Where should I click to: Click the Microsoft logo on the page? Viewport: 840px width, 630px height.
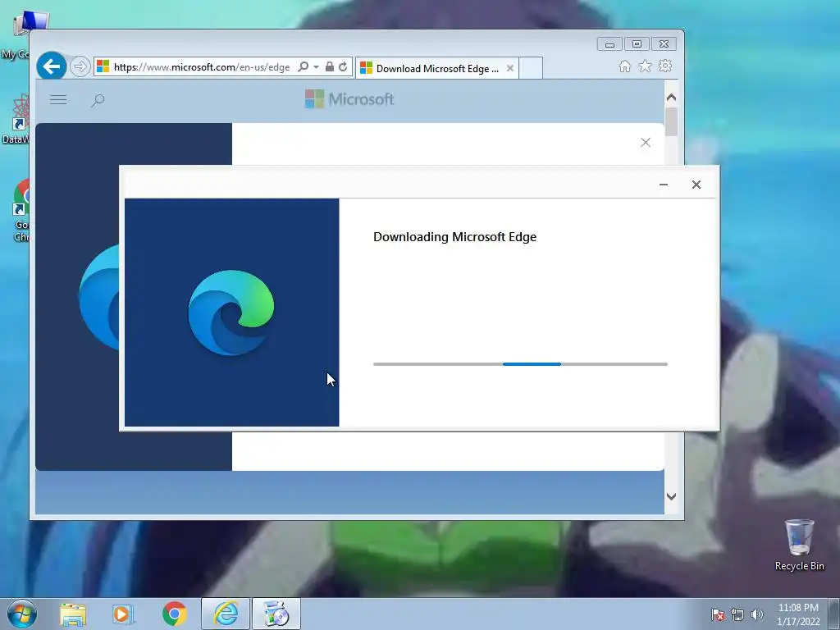click(x=349, y=99)
